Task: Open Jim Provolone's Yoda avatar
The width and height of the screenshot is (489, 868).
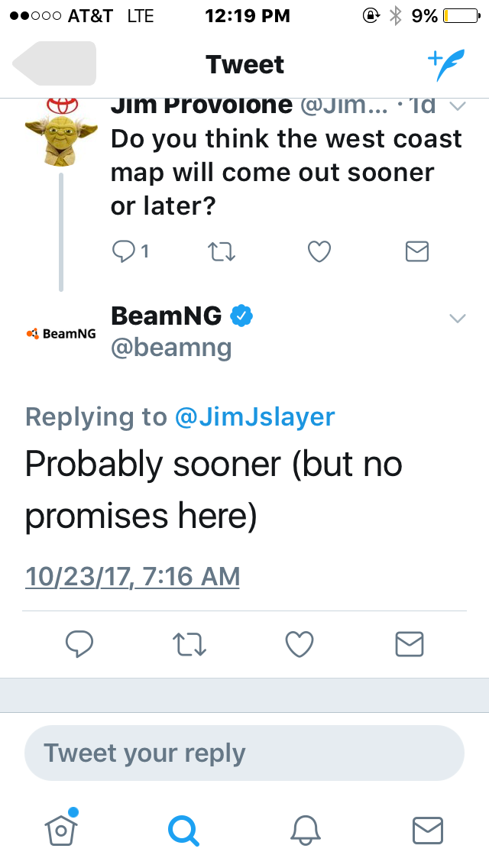Action: 60,134
